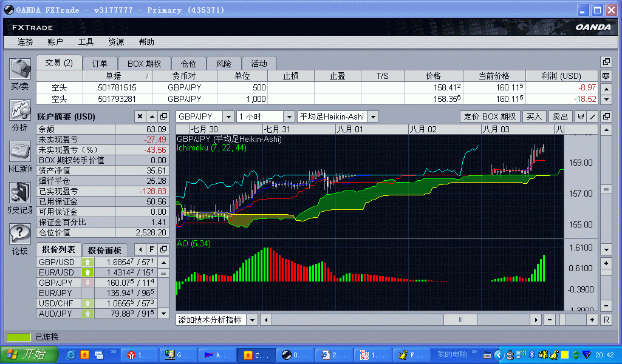Detach the quote list panel
Viewport: 622px width, 364px height.
164,249
